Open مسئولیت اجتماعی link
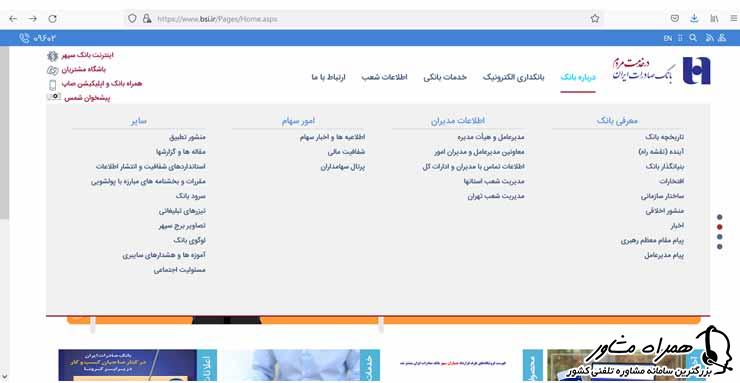 coord(180,270)
